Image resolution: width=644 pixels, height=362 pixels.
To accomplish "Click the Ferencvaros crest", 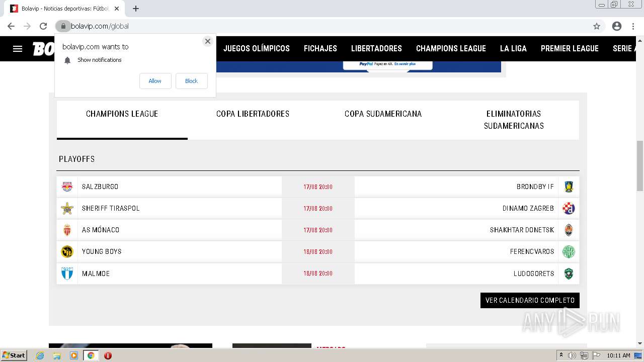I will point(569,251).
